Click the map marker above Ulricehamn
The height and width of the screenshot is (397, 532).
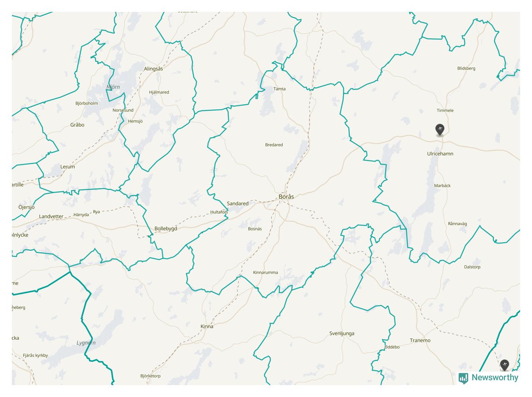(x=439, y=130)
